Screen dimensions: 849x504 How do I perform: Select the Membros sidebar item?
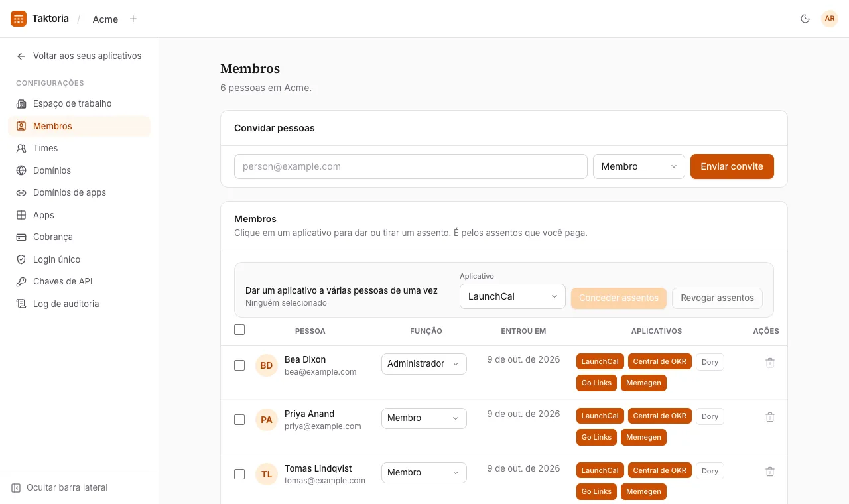(x=79, y=126)
